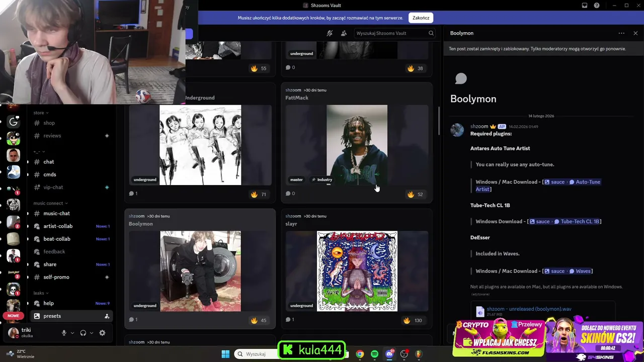Click the fire reaction showing 55
The width and height of the screenshot is (644, 362).
tap(259, 68)
